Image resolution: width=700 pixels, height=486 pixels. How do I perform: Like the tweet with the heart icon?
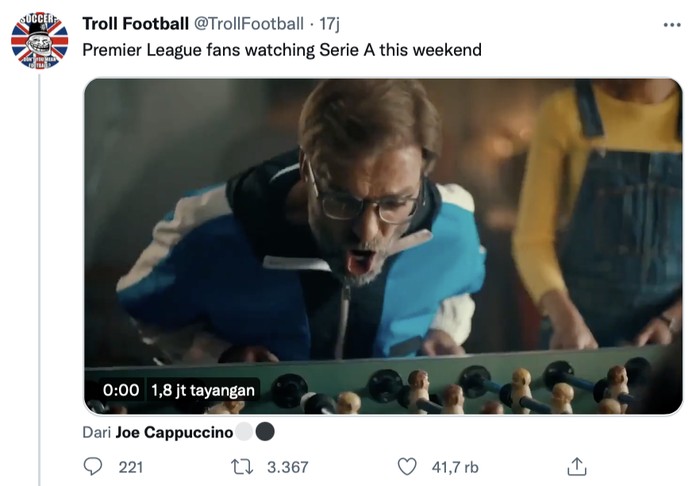pos(407,466)
